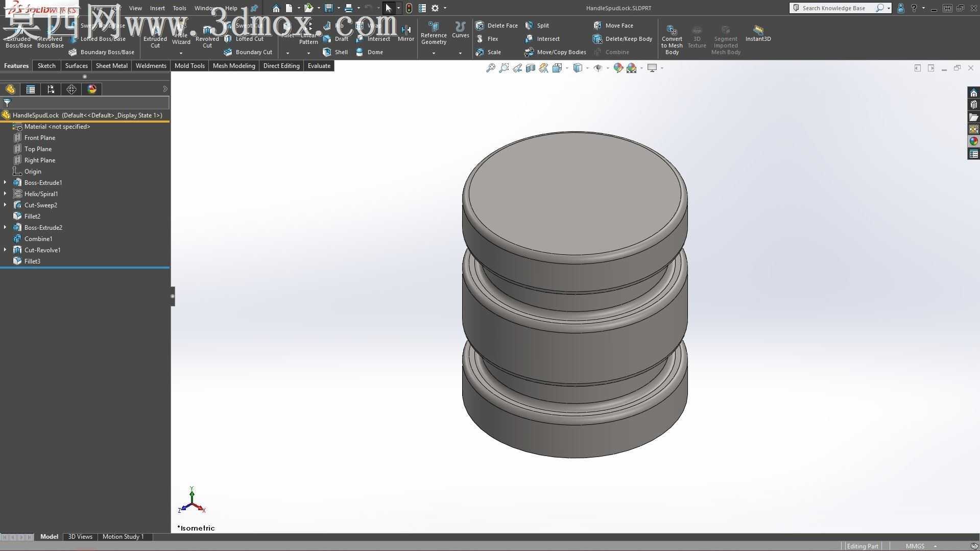Viewport: 980px width, 551px height.
Task: Click the Move/Copy Bodies icon
Action: 529,52
